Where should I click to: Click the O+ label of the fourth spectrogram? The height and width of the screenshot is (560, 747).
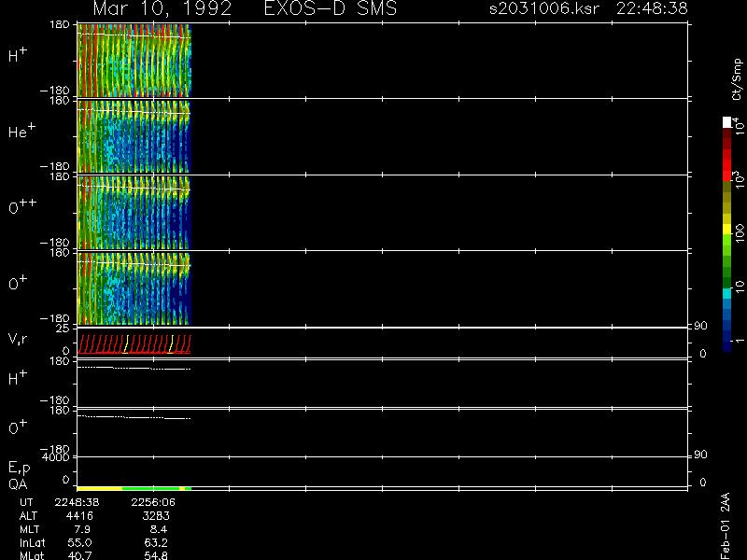(18, 283)
